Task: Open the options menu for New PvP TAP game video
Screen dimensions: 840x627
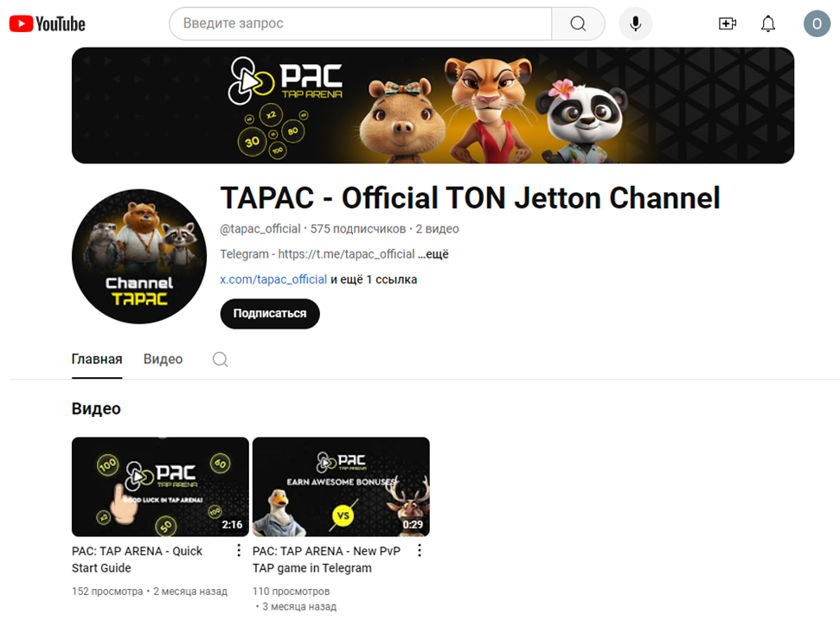Action: click(420, 550)
